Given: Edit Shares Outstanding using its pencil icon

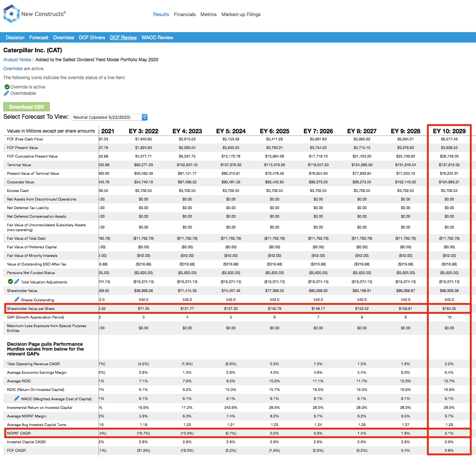Looking at the screenshot, I should 17,299.
